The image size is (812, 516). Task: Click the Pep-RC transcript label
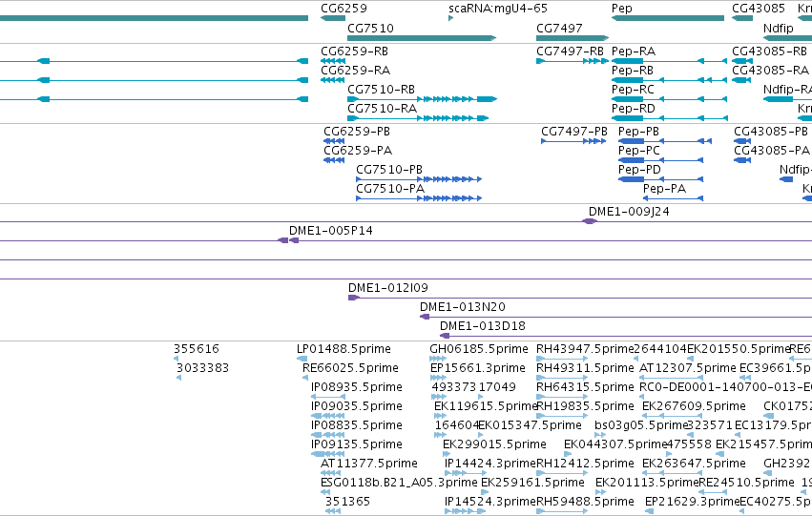[x=633, y=90]
